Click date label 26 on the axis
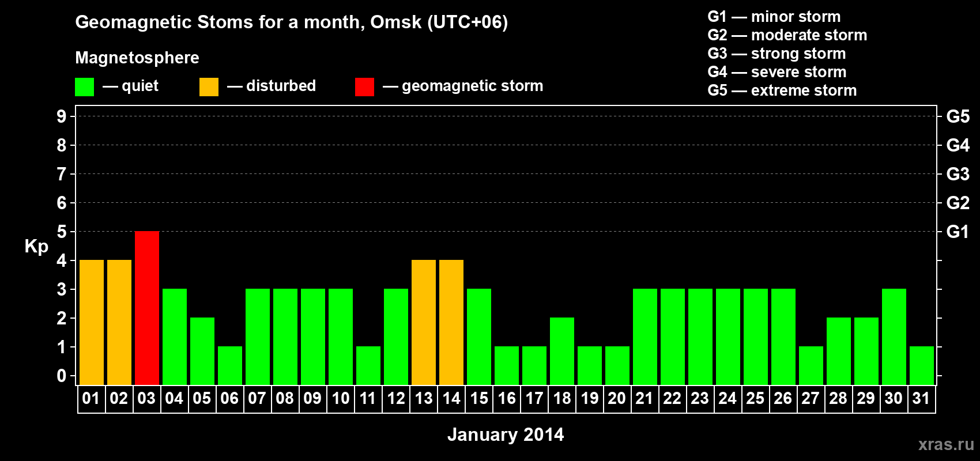Image resolution: width=980 pixels, height=461 pixels. 783,398
